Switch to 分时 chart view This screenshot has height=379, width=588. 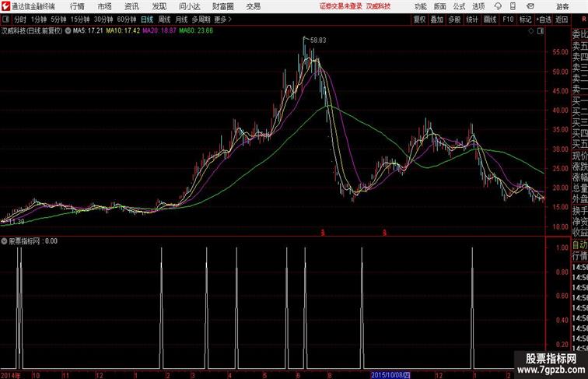[x=20, y=19]
